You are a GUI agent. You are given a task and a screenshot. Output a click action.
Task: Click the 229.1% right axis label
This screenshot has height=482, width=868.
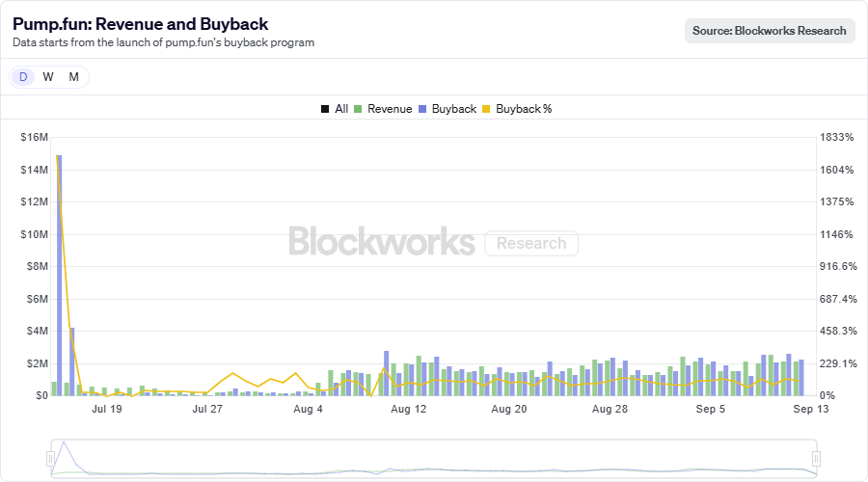(x=838, y=363)
